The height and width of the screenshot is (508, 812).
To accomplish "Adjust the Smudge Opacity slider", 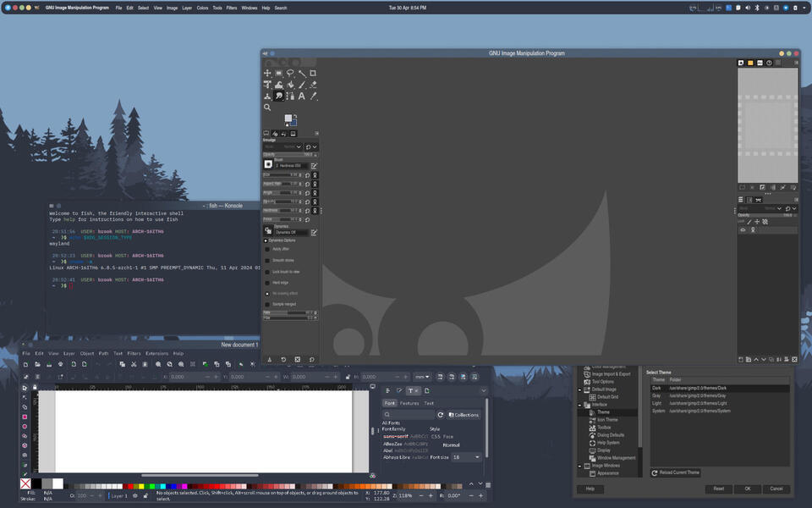I will click(x=290, y=154).
